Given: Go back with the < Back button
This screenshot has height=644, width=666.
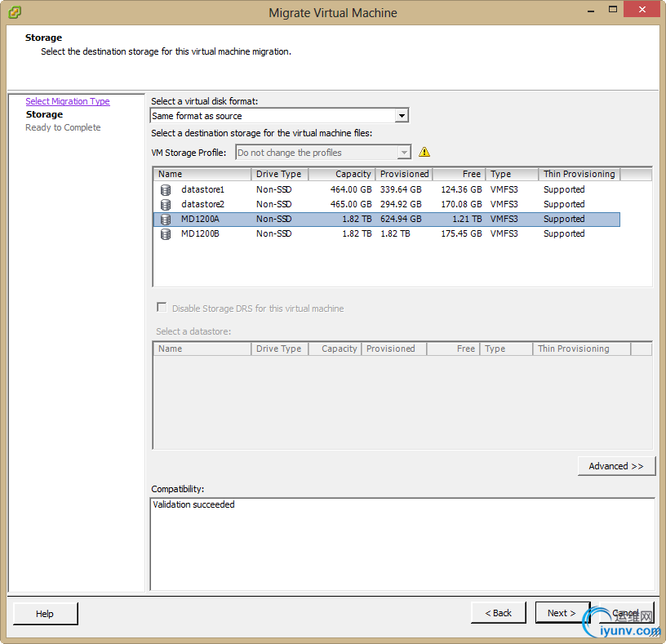Looking at the screenshot, I should [x=498, y=612].
